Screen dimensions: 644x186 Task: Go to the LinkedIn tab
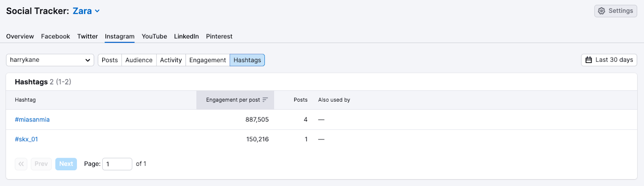click(x=186, y=36)
